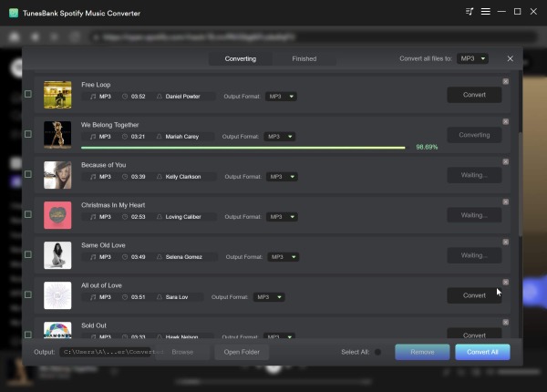547x392 pixels.
Task: Click the 98.69% progress percentage text
Action: tap(427, 147)
